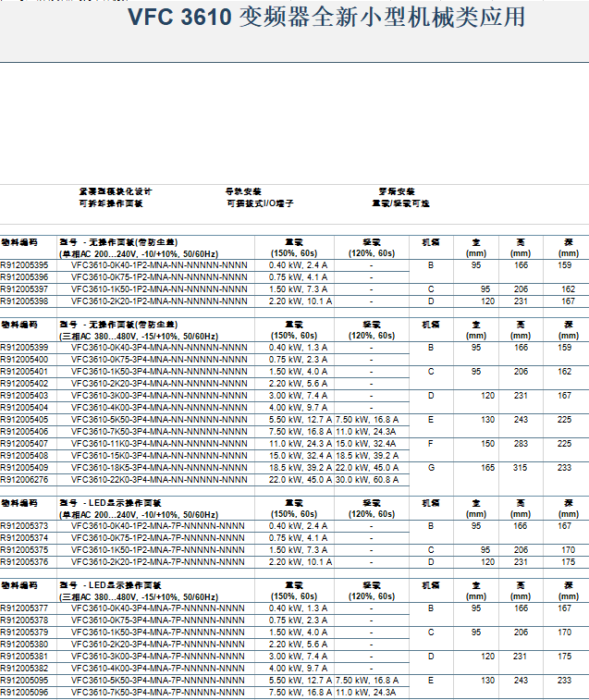Select model VFC3610-11K0-3P4-MNA-NN-NNNNN-NNNN
The width and height of the screenshot is (589, 700).
point(159,444)
